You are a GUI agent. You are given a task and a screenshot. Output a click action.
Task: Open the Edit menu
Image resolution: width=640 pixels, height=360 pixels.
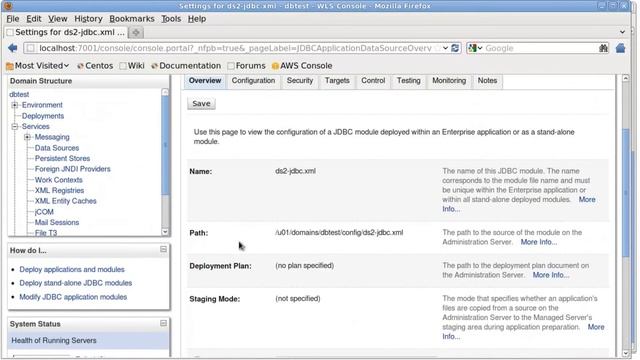(33, 19)
